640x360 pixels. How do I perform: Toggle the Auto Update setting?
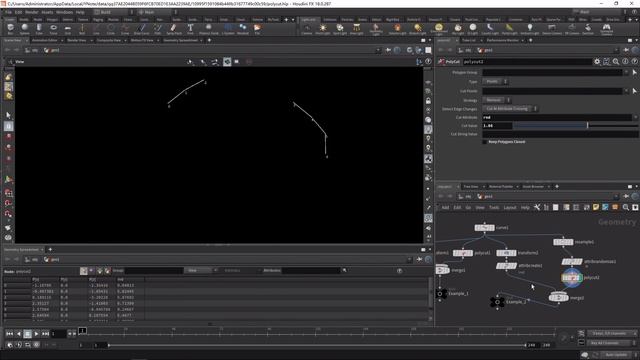616,355
